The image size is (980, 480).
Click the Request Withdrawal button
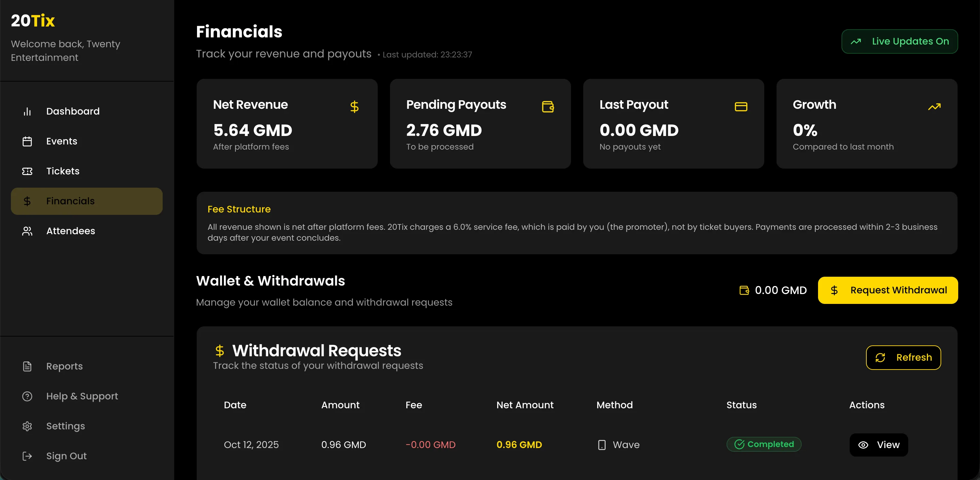(887, 290)
